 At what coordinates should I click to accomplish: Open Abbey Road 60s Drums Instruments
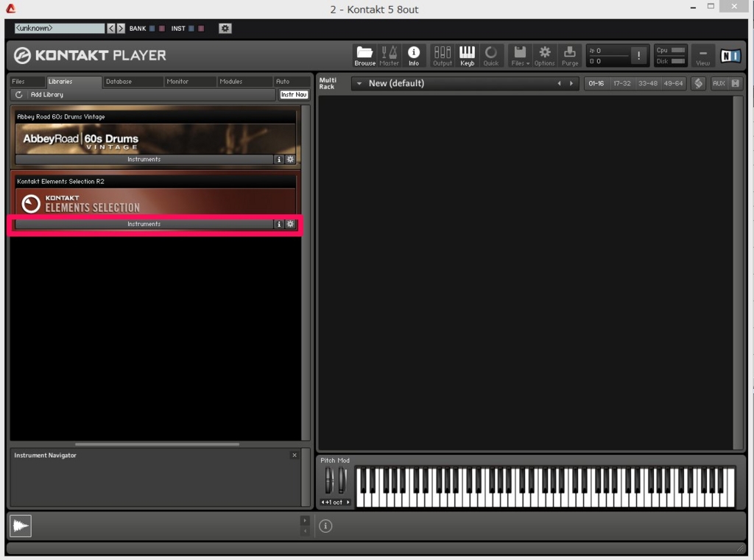pos(144,159)
